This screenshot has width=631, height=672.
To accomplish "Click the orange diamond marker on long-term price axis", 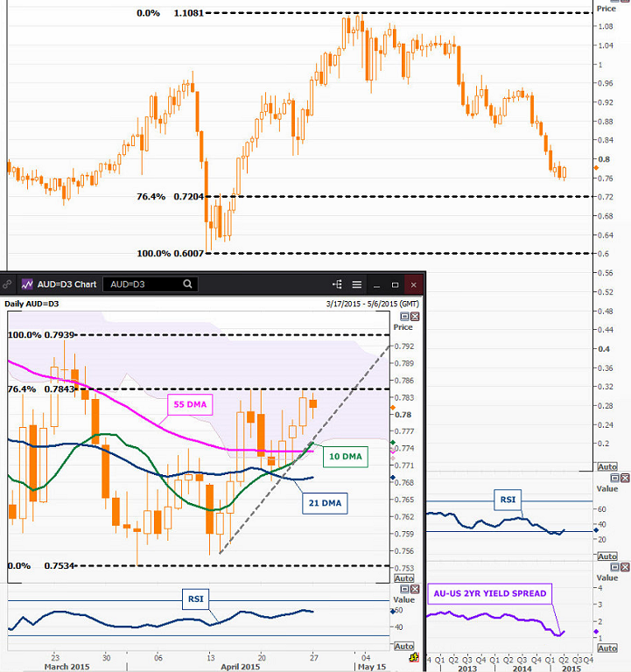I will [x=596, y=168].
